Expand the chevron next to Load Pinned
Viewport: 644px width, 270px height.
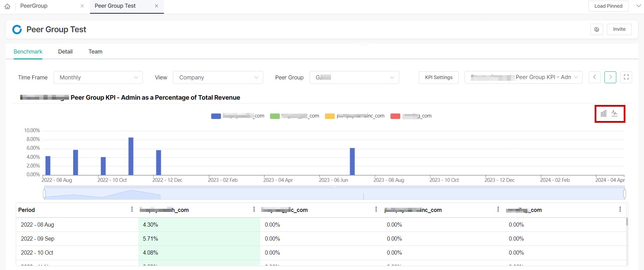[x=638, y=6]
